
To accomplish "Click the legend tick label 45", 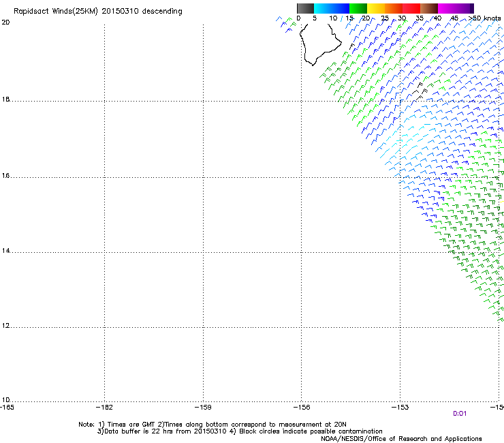I will tap(454, 18).
